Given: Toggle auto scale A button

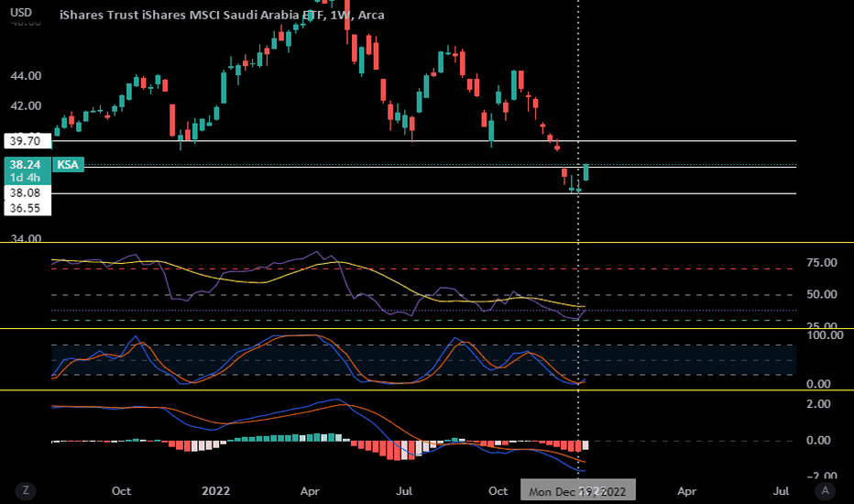Looking at the screenshot, I should coord(825,491).
